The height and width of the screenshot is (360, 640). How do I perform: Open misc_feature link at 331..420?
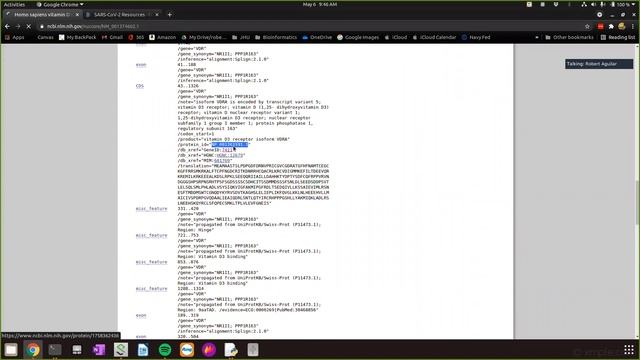(x=151, y=209)
